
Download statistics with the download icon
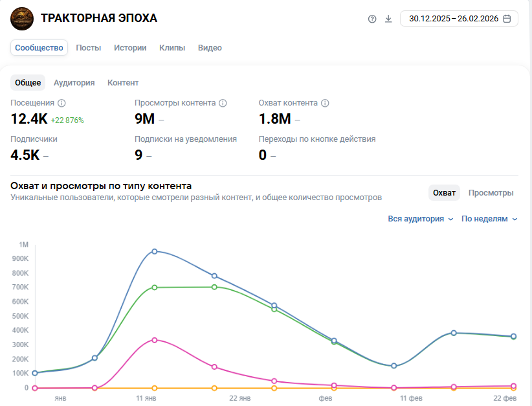pos(388,19)
